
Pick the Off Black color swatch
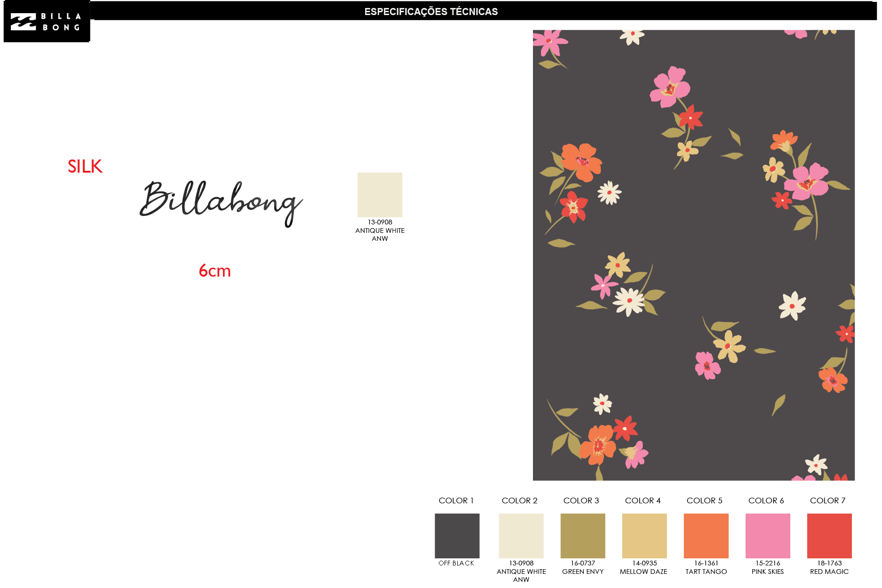point(457,536)
